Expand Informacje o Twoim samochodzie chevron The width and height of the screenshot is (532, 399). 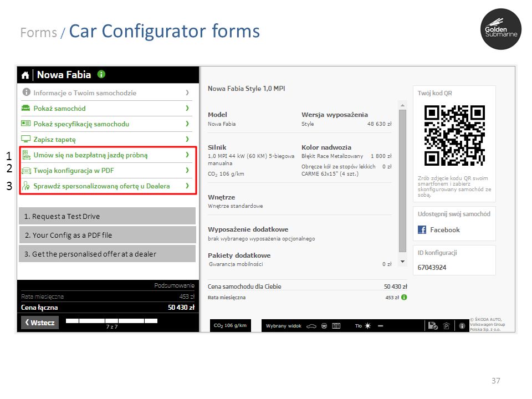pos(187,93)
